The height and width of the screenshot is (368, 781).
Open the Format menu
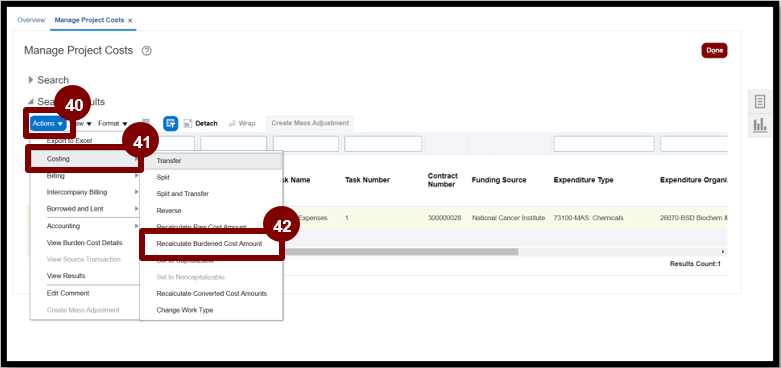click(x=113, y=123)
